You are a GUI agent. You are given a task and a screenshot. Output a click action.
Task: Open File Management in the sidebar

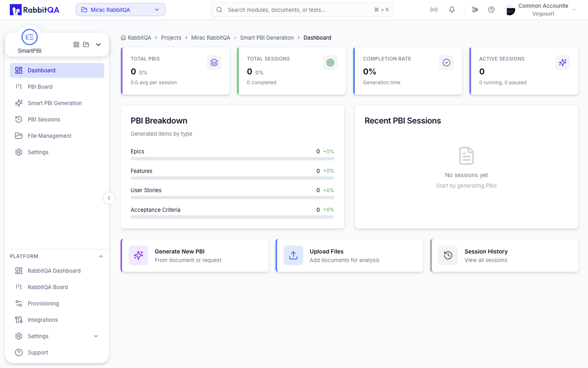pyautogui.click(x=57, y=136)
